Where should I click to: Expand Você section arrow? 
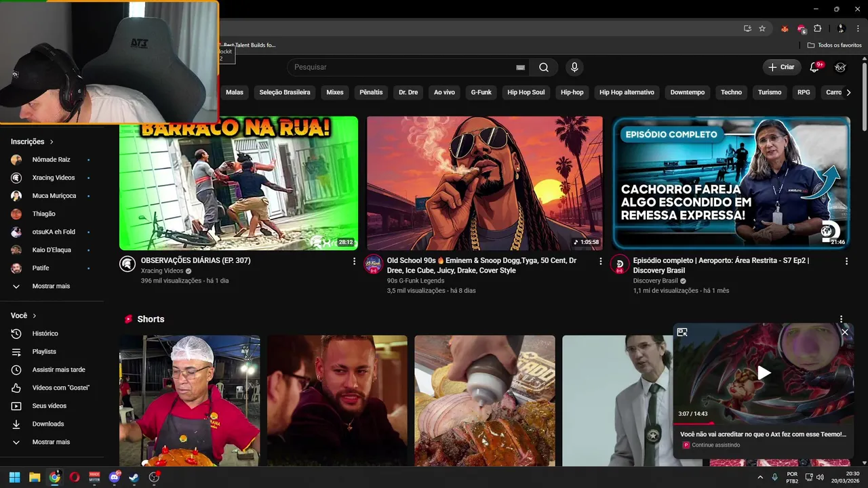pos(35,316)
